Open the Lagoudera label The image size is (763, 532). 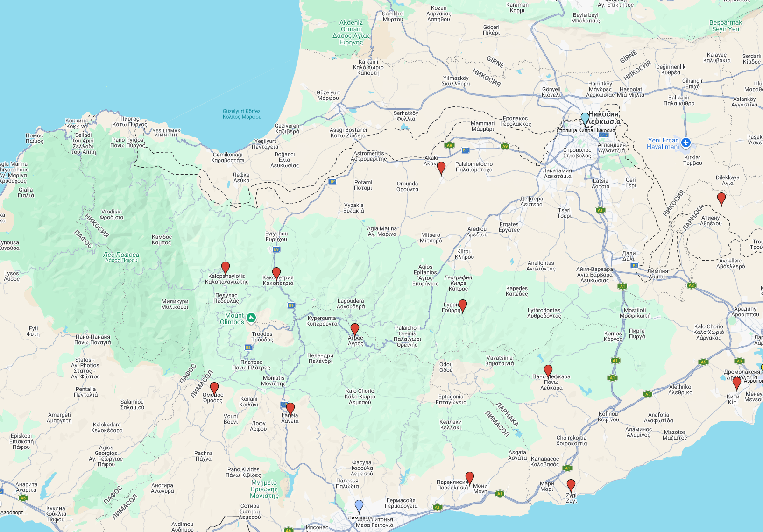351,304
